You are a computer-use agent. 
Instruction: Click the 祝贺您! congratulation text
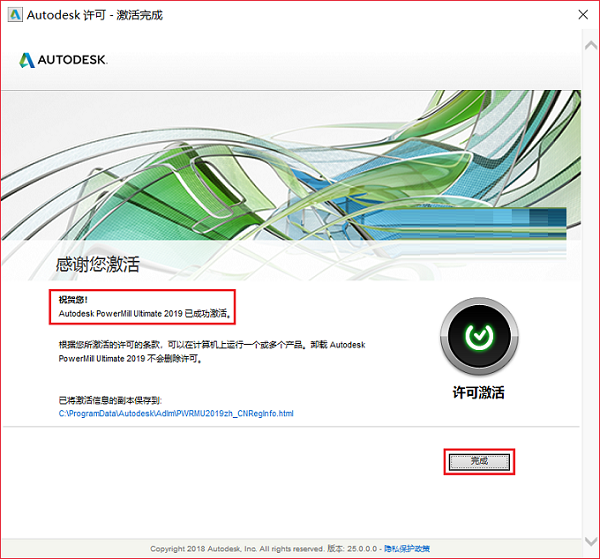click(73, 300)
